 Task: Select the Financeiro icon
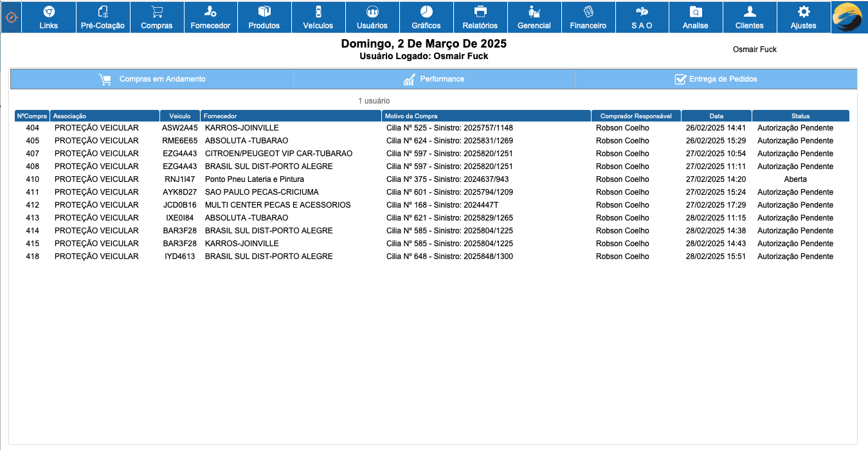pyautogui.click(x=588, y=17)
